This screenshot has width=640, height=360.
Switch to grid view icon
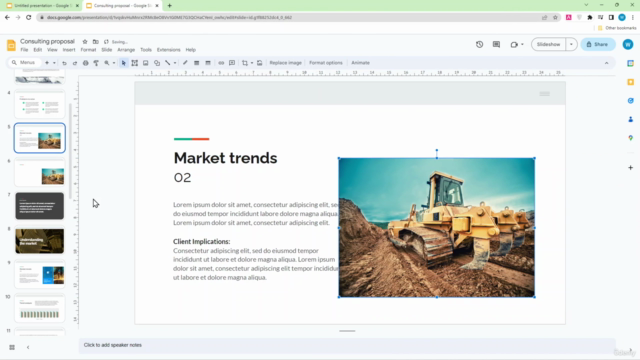[x=12, y=347]
